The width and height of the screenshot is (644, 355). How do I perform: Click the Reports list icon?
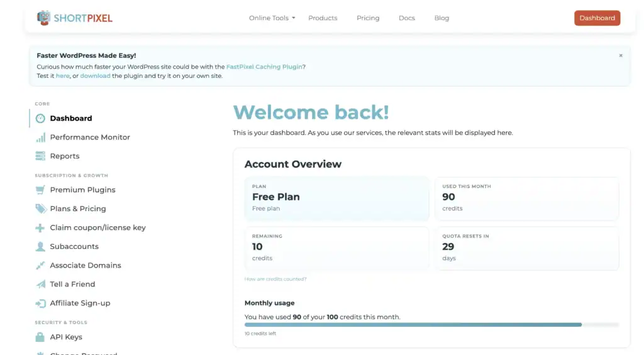point(40,156)
